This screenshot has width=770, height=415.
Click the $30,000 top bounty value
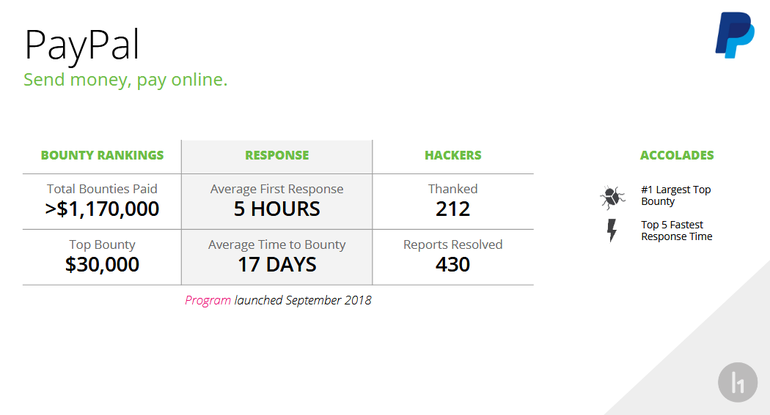[102, 265]
